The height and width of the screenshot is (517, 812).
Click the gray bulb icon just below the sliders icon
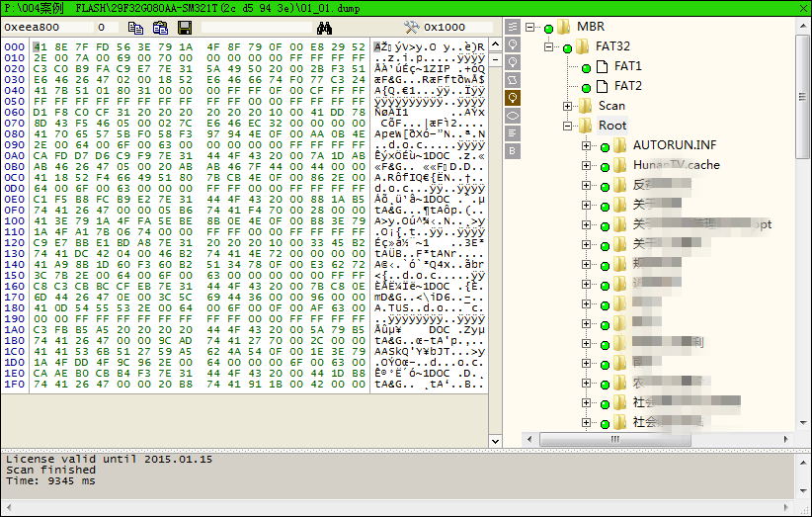point(513,44)
